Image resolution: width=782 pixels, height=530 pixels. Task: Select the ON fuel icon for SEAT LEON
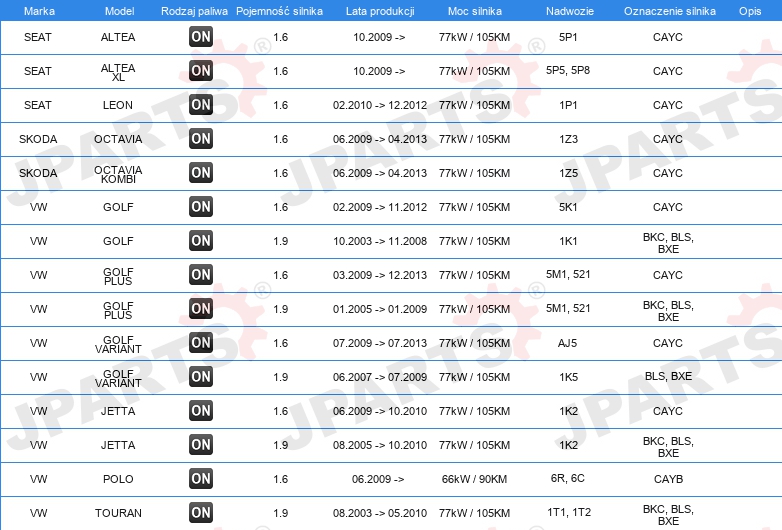pos(201,105)
